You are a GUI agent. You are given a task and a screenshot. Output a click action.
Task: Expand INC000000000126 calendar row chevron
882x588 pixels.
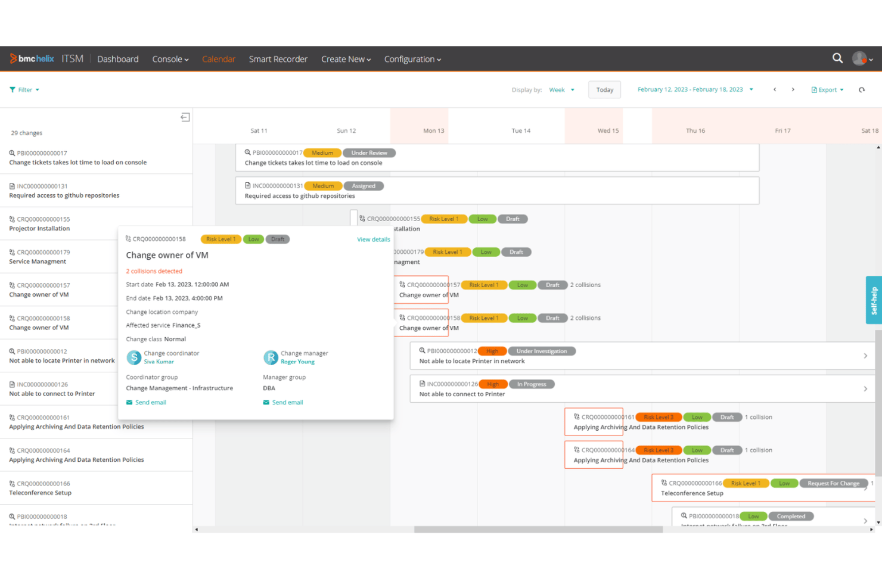[x=865, y=389]
